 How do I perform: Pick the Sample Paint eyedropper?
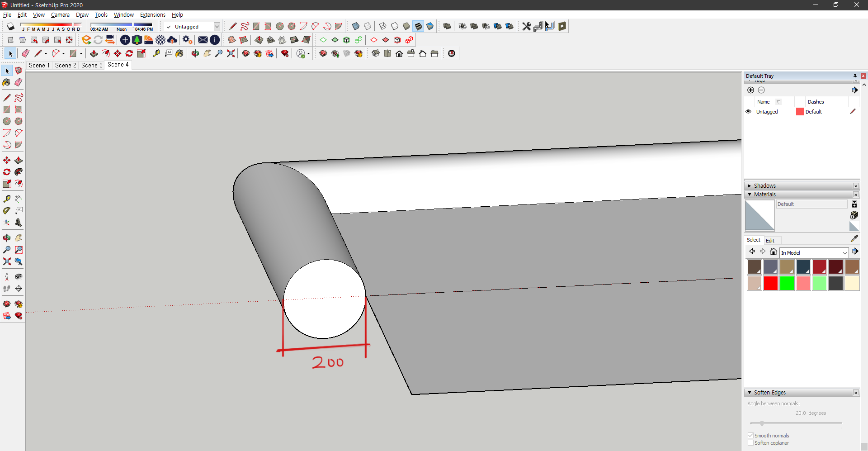point(854,239)
